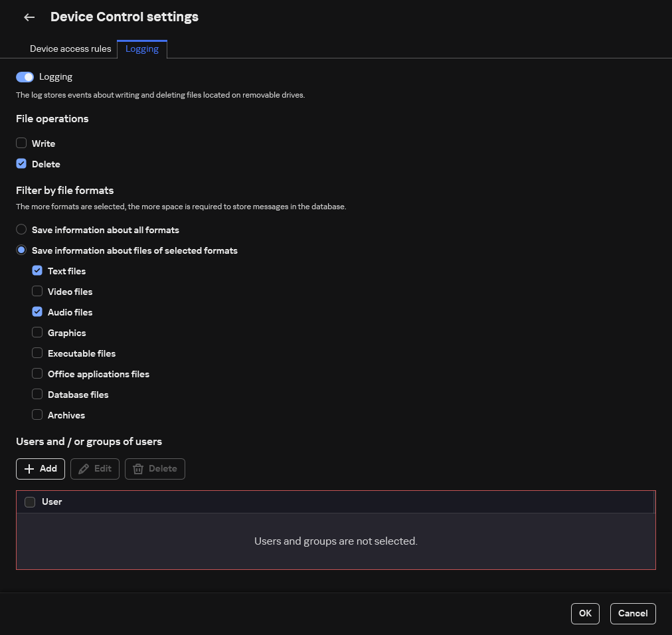Uncheck the Text files checkbox

[37, 271]
